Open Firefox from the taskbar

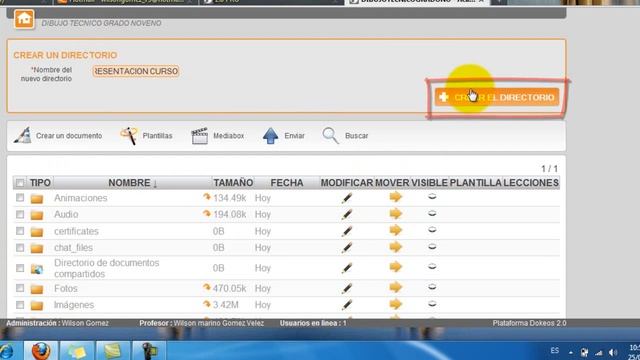pyautogui.click(x=41, y=351)
